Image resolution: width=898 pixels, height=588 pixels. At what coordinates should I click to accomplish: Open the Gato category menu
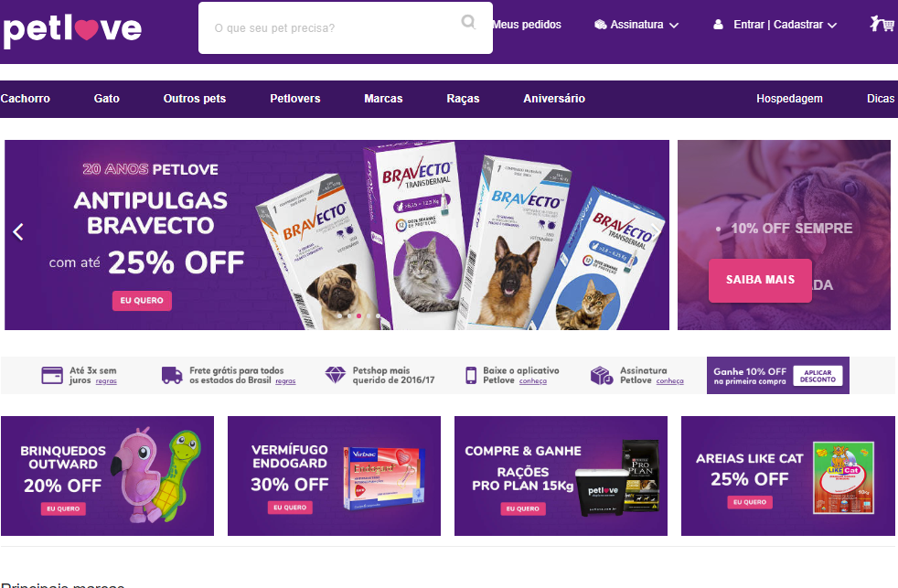[x=106, y=99]
